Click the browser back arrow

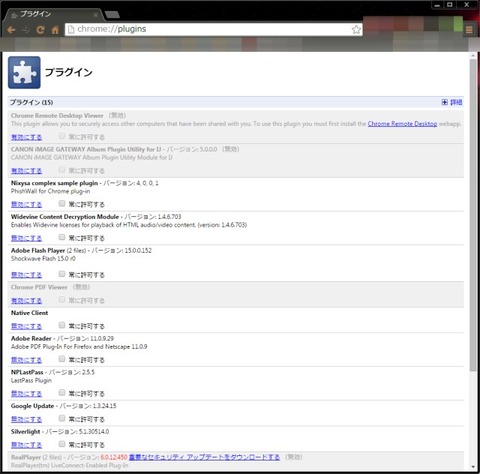[x=11, y=30]
